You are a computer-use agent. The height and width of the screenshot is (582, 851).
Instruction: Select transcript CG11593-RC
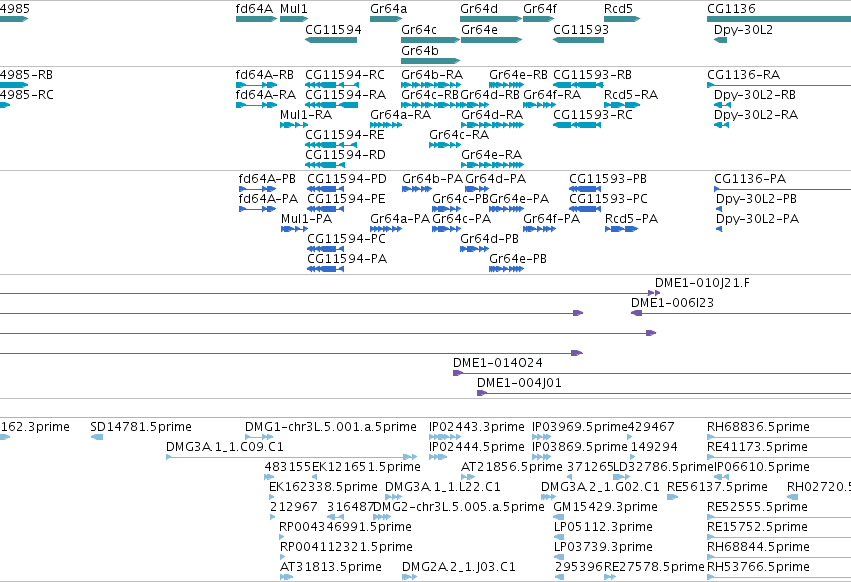(577, 125)
